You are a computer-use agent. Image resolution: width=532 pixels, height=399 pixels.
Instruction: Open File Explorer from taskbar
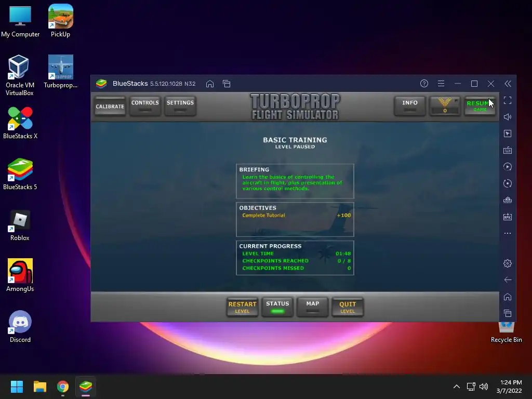[39, 387]
